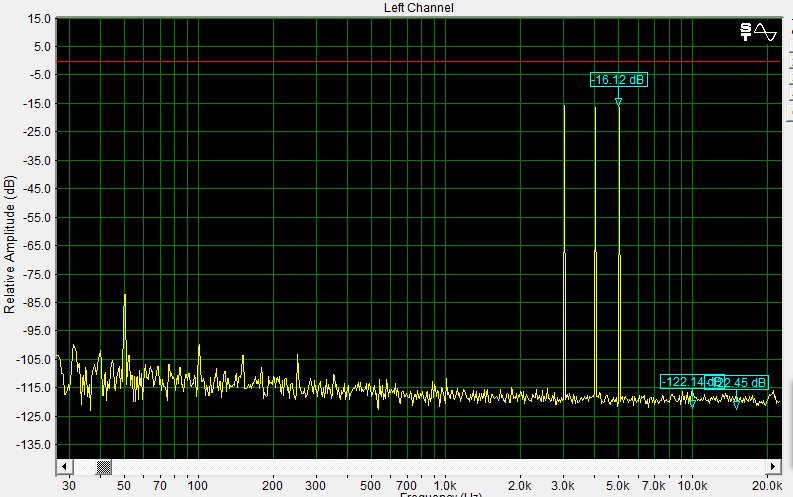Click the scrollbar left arrow button
793x497 pixels.
pos(64,466)
